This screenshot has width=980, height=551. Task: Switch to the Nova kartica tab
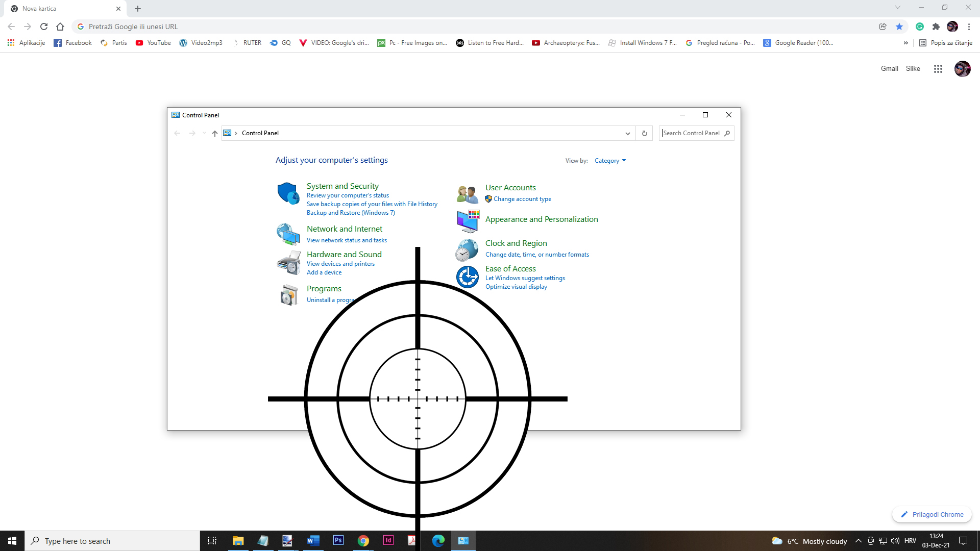pos(61,9)
